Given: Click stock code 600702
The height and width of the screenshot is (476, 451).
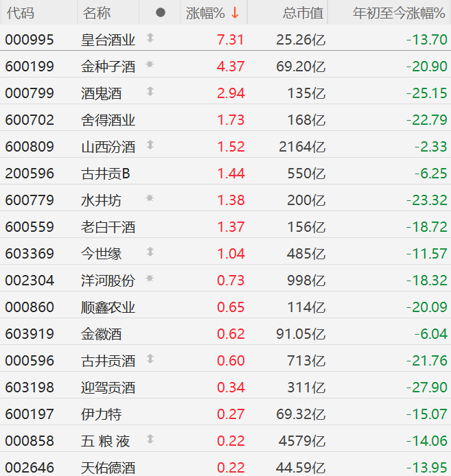Looking at the screenshot, I should click(30, 120).
